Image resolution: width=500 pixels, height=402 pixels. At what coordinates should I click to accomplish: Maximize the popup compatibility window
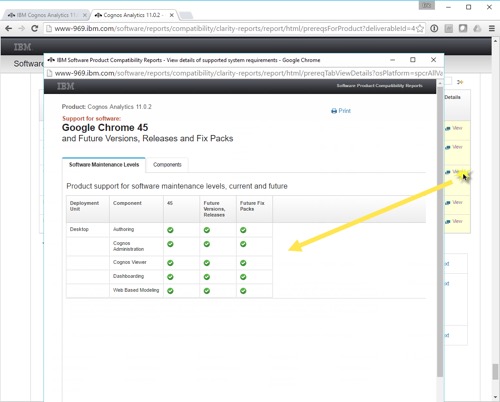click(x=413, y=60)
